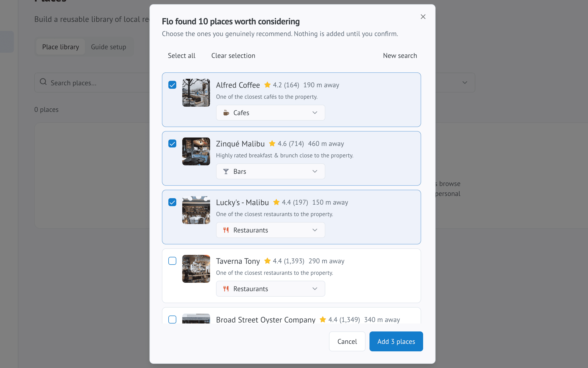Click the Taverna Tony place name

pyautogui.click(x=238, y=261)
